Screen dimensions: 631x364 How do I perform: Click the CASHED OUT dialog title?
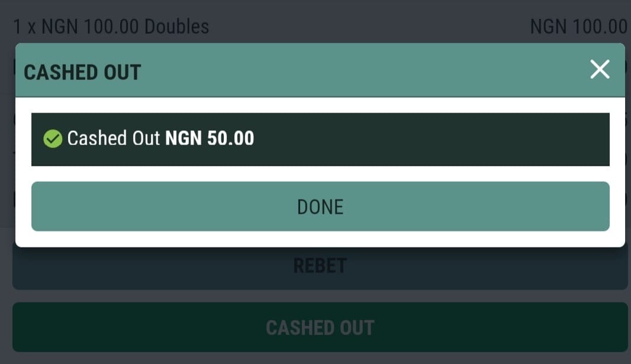coord(82,72)
